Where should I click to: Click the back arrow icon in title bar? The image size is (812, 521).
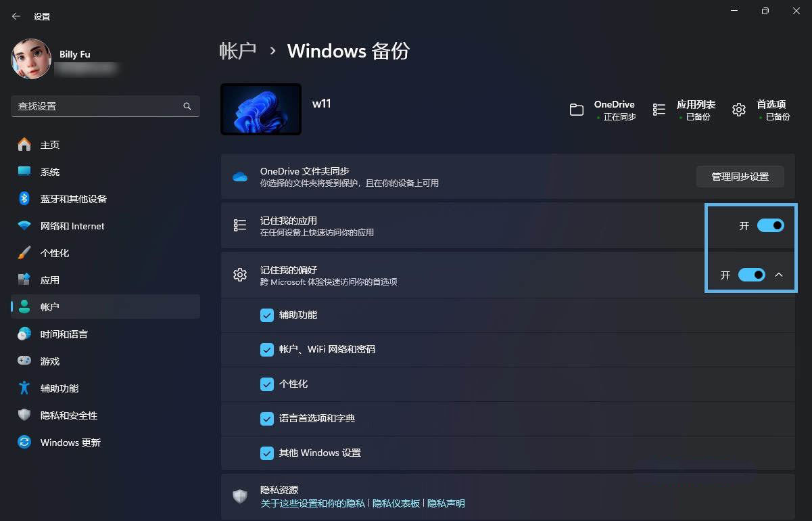pos(16,16)
